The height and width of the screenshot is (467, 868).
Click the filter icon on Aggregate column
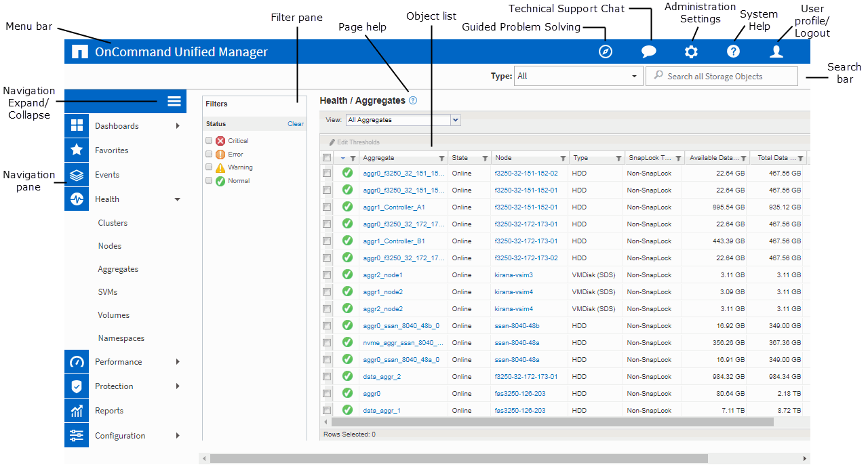[441, 159]
